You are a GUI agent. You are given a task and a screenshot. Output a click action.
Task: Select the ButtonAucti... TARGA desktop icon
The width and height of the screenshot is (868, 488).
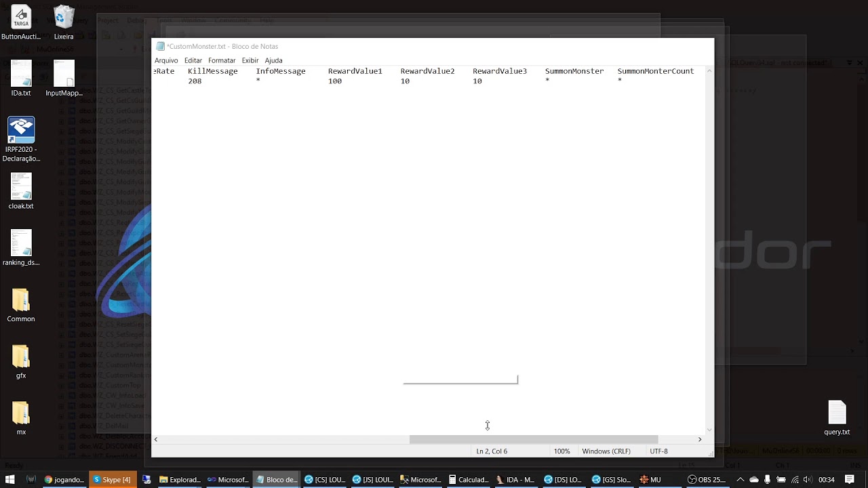pyautogui.click(x=21, y=22)
